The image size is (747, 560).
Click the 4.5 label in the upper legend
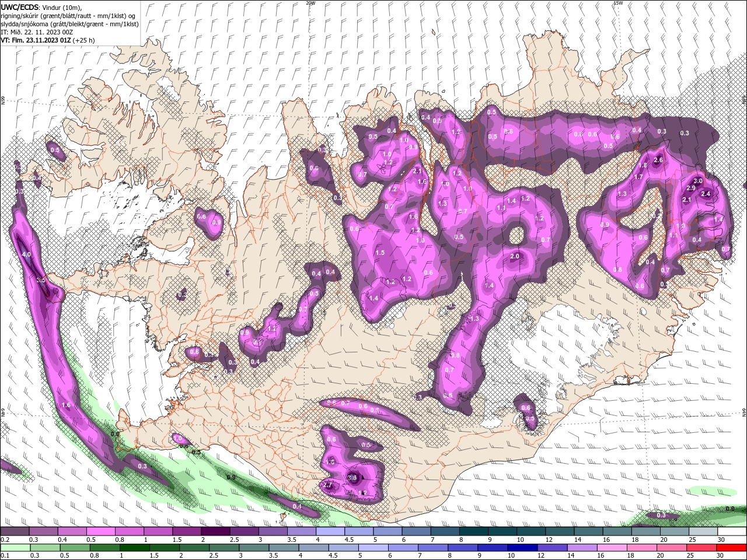click(x=349, y=540)
